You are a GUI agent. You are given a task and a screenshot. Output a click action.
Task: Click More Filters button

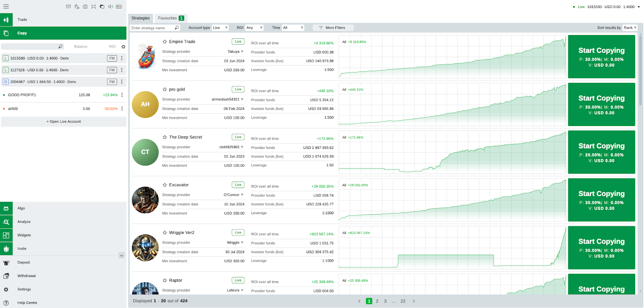333,28
